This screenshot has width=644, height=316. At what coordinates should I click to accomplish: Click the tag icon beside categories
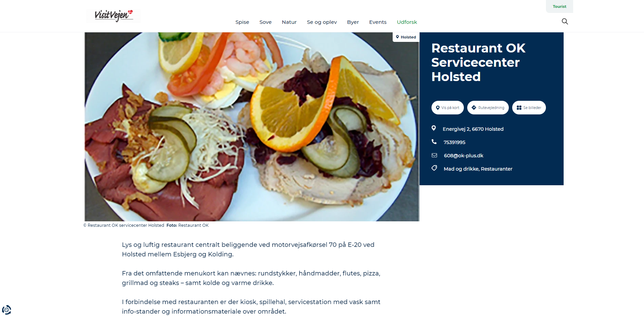click(434, 168)
